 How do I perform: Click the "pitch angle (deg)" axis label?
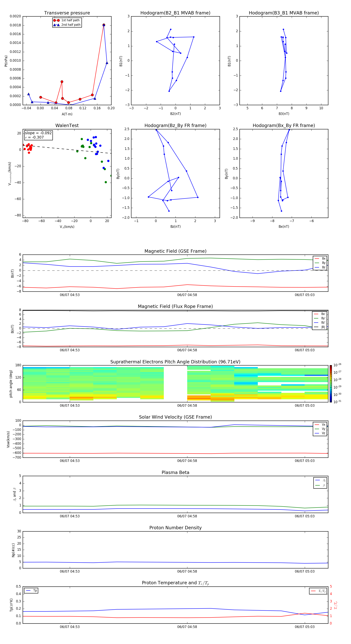click(x=11, y=384)
